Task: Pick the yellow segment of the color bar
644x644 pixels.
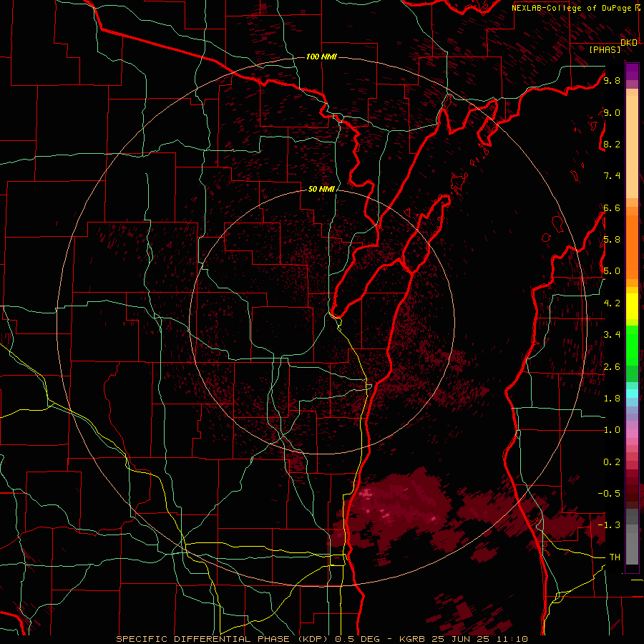Action: (632, 306)
